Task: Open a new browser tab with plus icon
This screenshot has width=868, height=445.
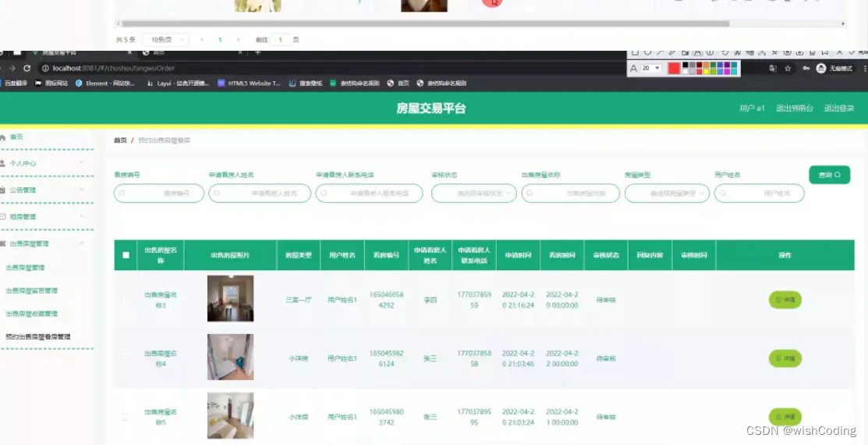Action: pos(257,52)
